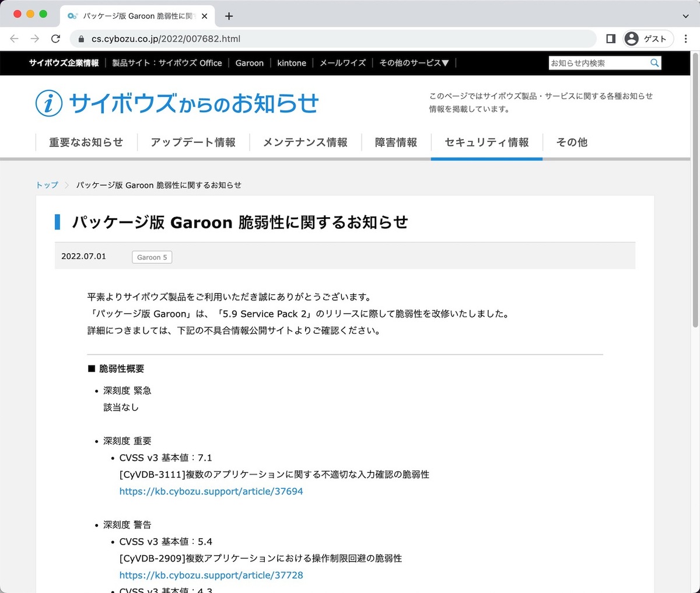The height and width of the screenshot is (593, 700).
Task: Expand その他のサービス dropdown
Action: pos(414,63)
